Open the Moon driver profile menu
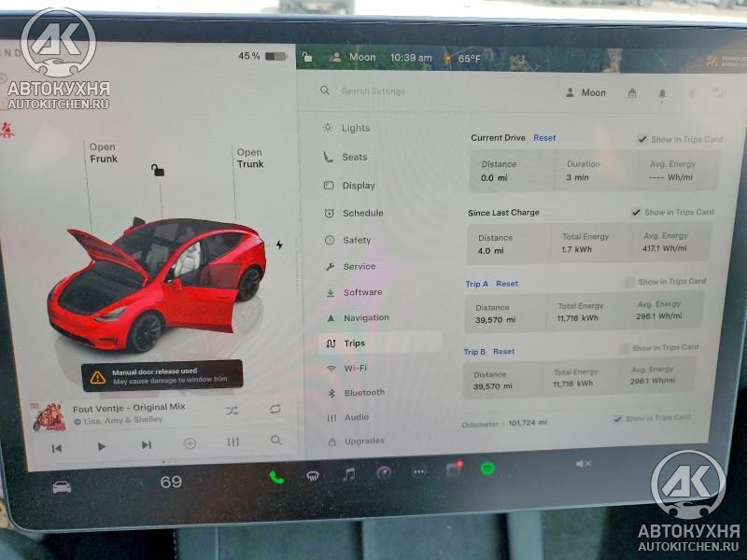 [x=585, y=92]
